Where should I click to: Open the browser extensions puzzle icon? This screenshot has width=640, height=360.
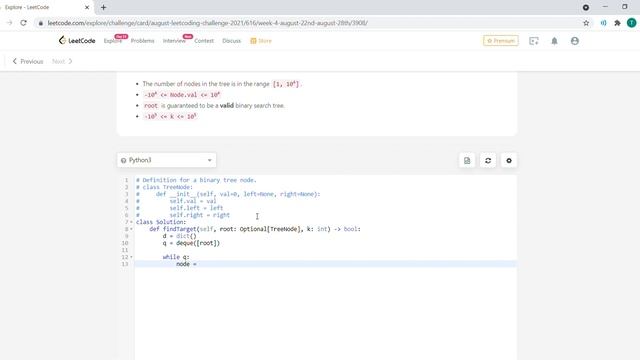(x=617, y=23)
